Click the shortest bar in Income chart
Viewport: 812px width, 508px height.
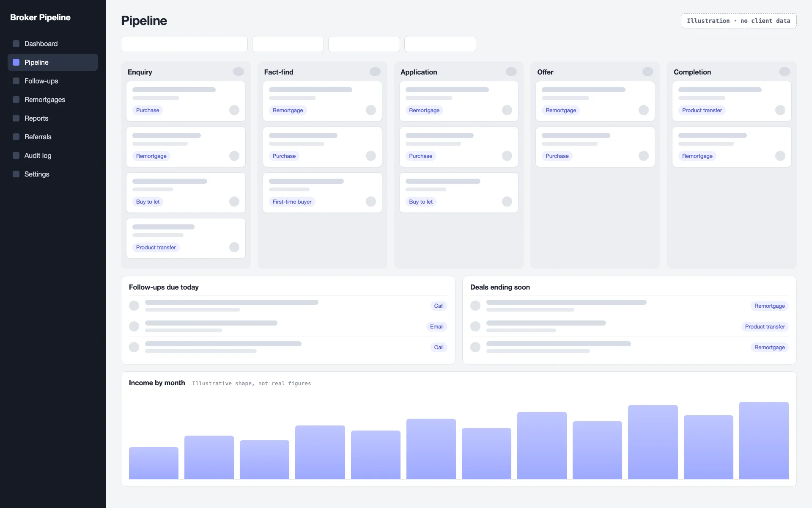click(154, 463)
